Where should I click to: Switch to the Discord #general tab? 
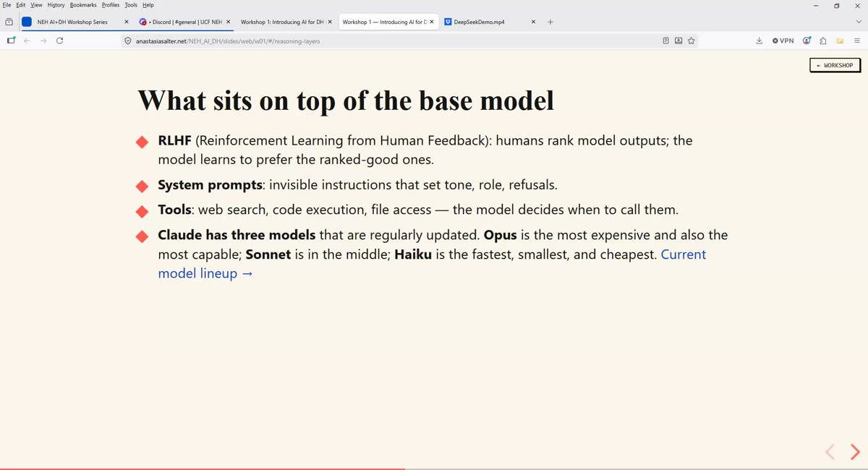(184, 22)
